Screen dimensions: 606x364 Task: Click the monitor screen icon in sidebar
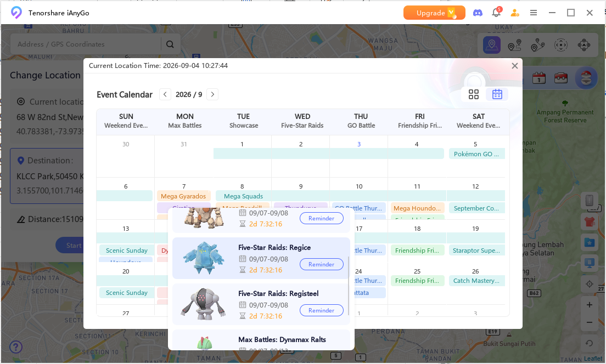[x=590, y=264]
